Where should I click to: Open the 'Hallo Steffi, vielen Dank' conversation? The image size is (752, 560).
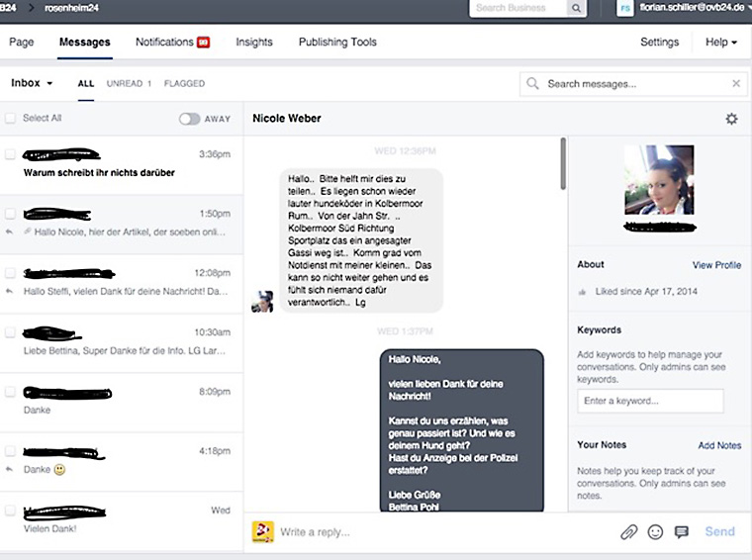click(122, 283)
